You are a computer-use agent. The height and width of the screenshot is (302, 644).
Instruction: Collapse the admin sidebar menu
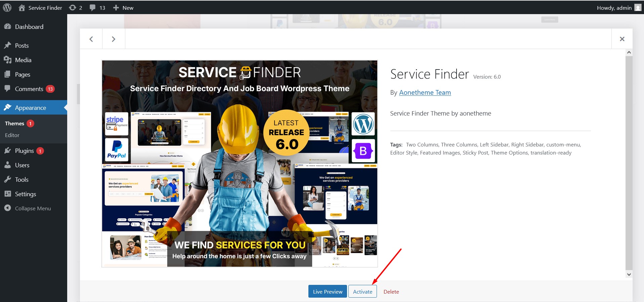pyautogui.click(x=34, y=208)
